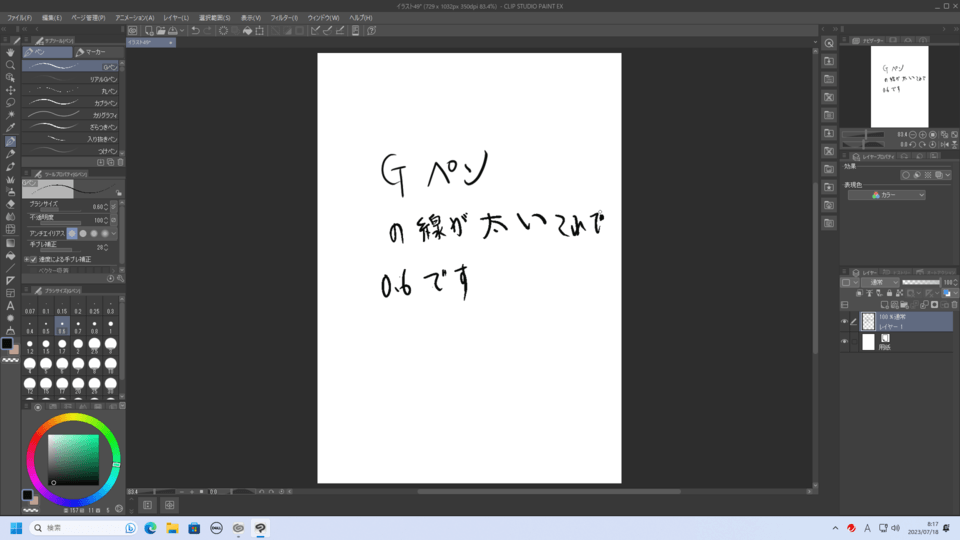Screen dimensions: 960x540
Task: Select the カブラペン sub tool
Action: (70, 103)
